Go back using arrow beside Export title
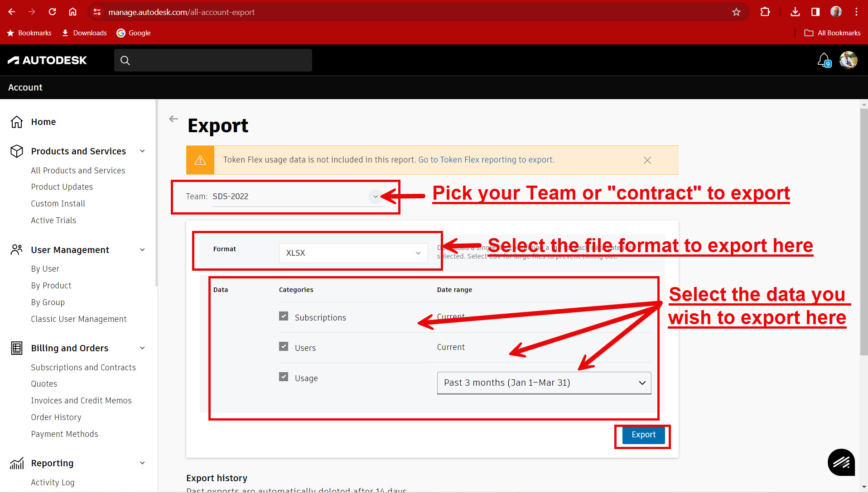 click(174, 119)
